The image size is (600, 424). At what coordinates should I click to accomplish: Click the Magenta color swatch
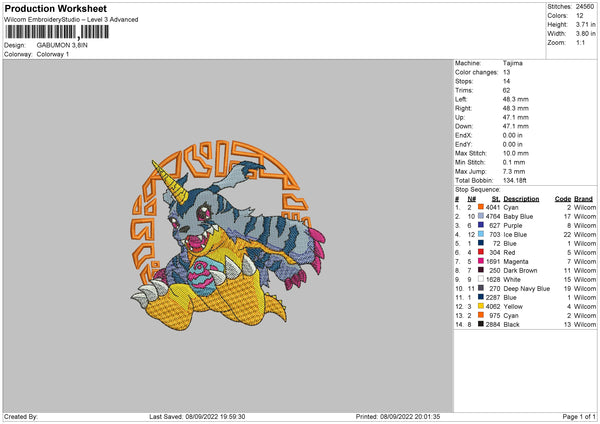coord(481,261)
